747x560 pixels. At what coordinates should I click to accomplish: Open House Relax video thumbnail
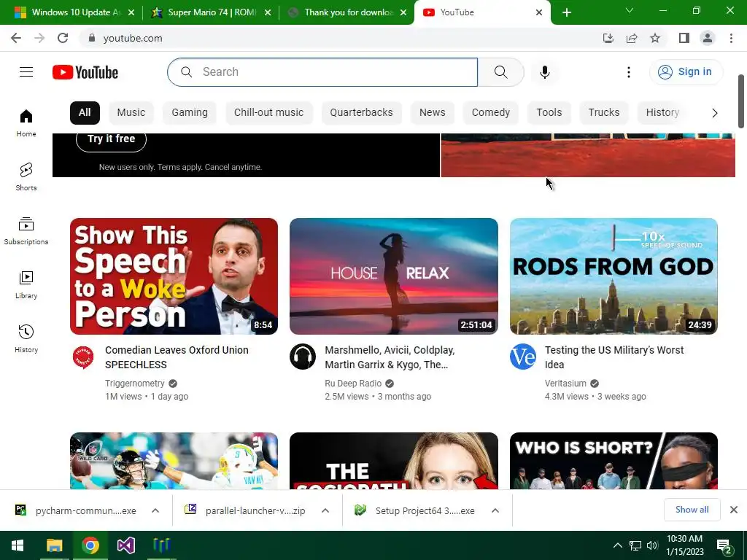(393, 276)
